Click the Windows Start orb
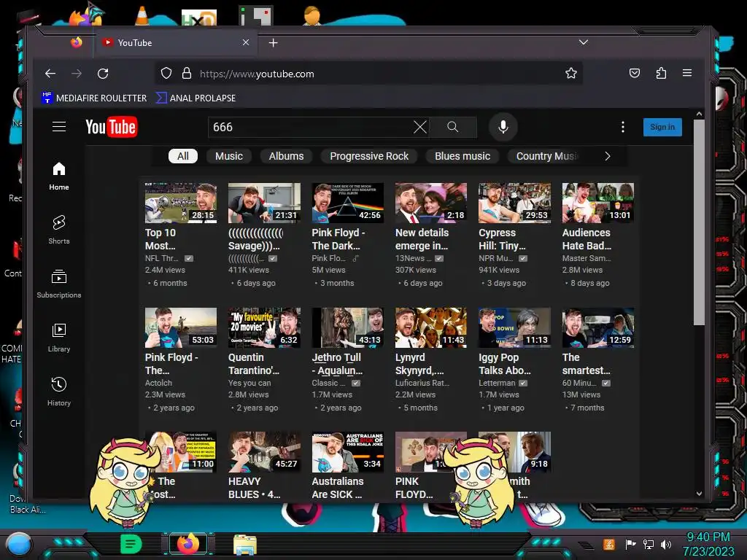747x560 pixels. (x=18, y=544)
